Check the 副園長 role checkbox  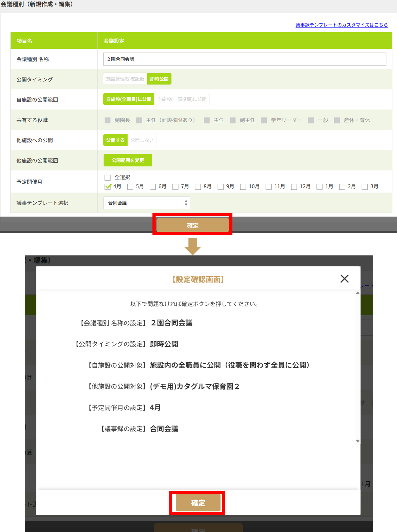point(108,120)
